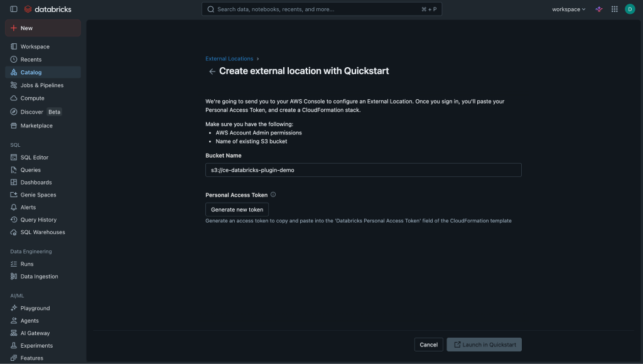
Task: Open the workspace switcher dropdown
Action: (x=568, y=9)
